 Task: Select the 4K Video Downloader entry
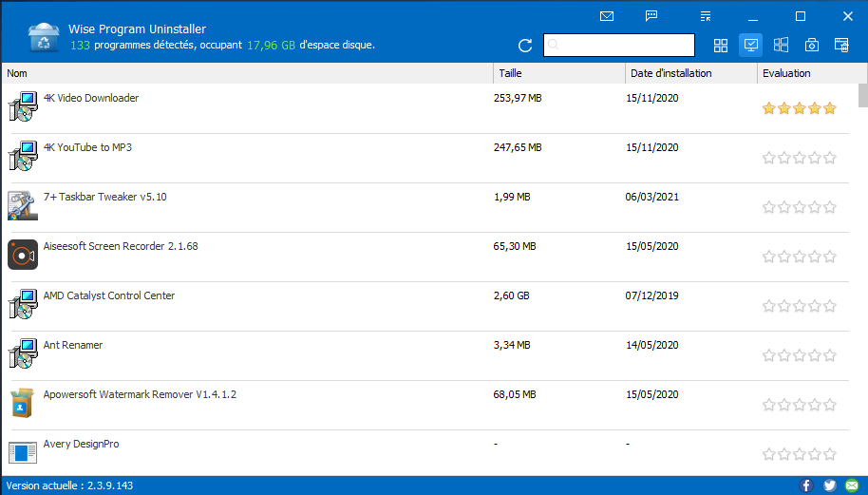91,99
